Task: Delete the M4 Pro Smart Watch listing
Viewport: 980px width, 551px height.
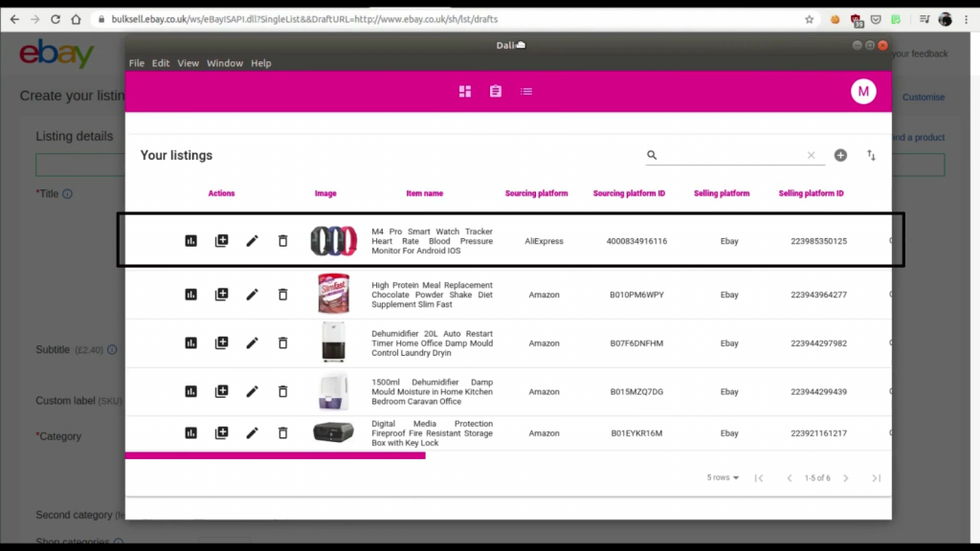Action: tap(282, 241)
